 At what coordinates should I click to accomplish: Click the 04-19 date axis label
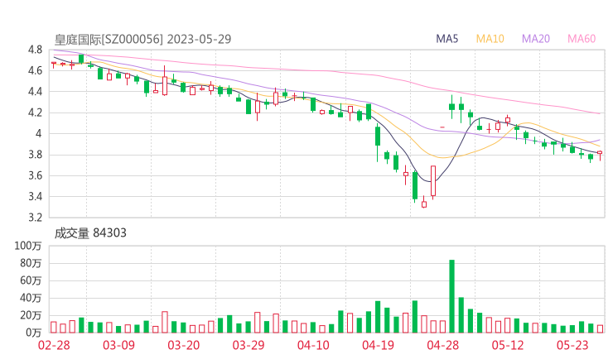[378, 345]
